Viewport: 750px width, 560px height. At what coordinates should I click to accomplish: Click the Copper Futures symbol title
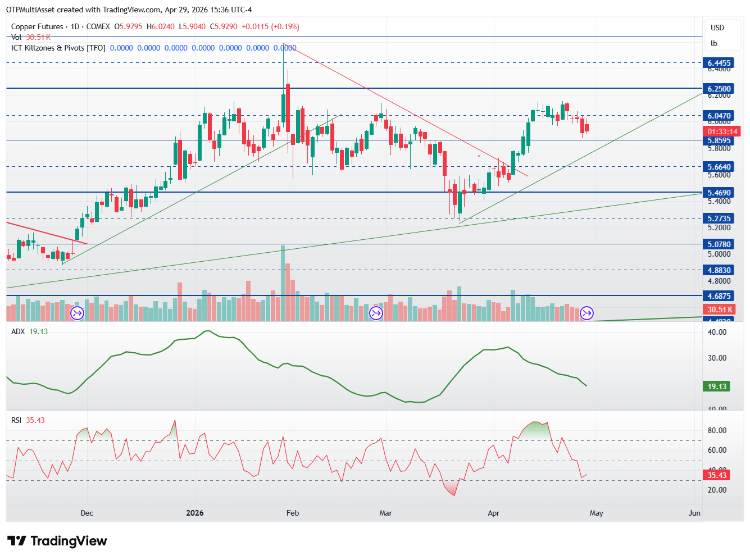[61, 26]
